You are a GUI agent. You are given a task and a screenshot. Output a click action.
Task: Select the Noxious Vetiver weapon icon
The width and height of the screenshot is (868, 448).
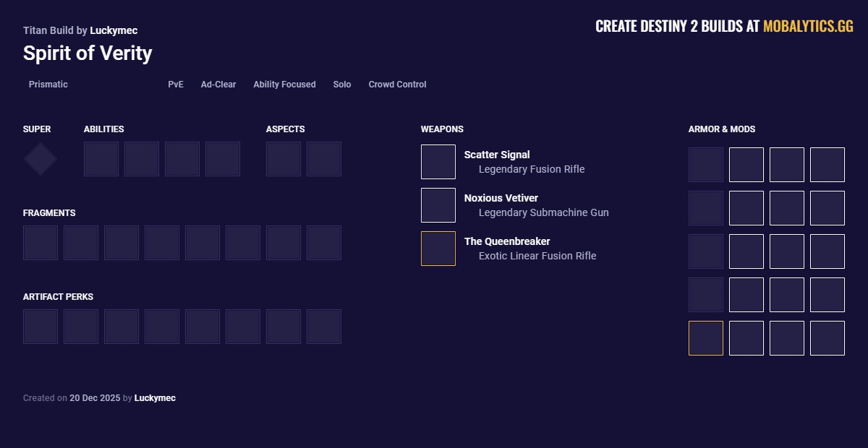coord(438,205)
